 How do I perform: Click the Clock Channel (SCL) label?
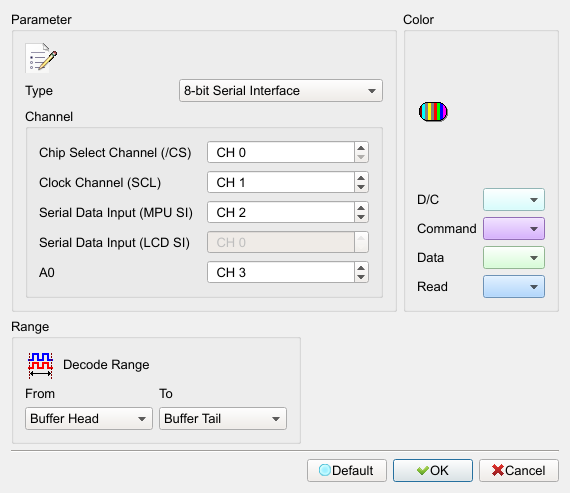click(x=100, y=183)
